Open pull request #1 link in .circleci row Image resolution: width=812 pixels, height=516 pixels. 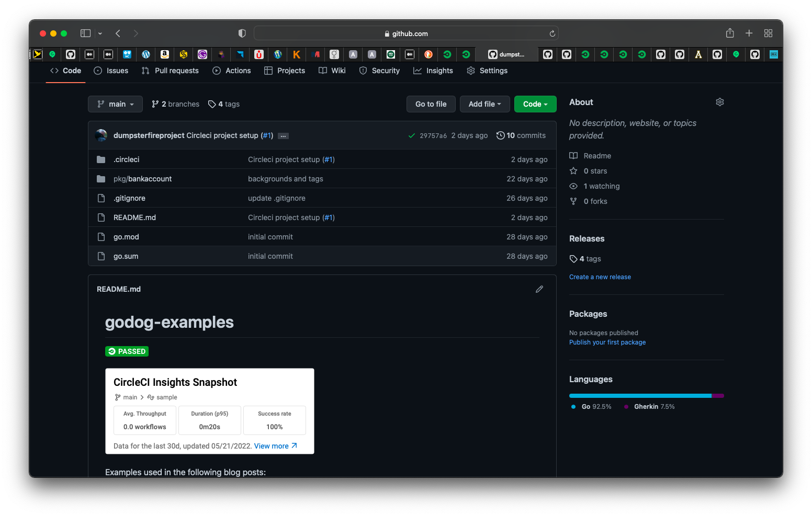point(329,159)
